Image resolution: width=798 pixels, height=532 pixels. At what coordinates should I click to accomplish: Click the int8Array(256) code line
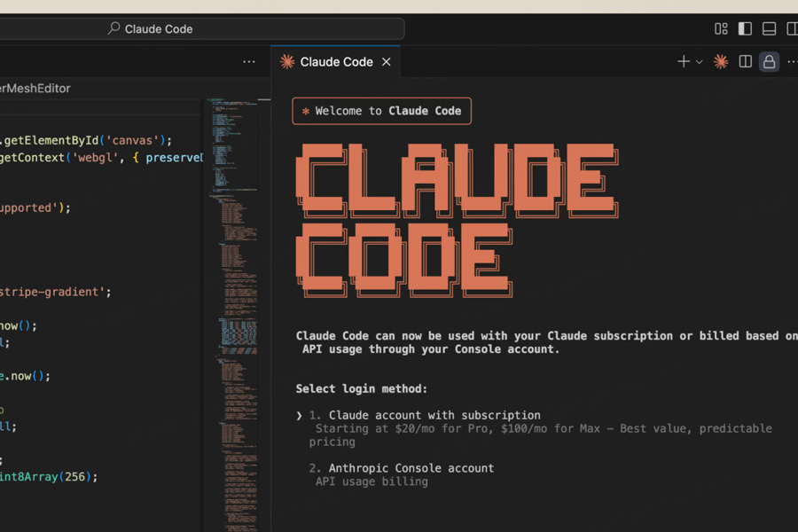pyautogui.click(x=49, y=477)
